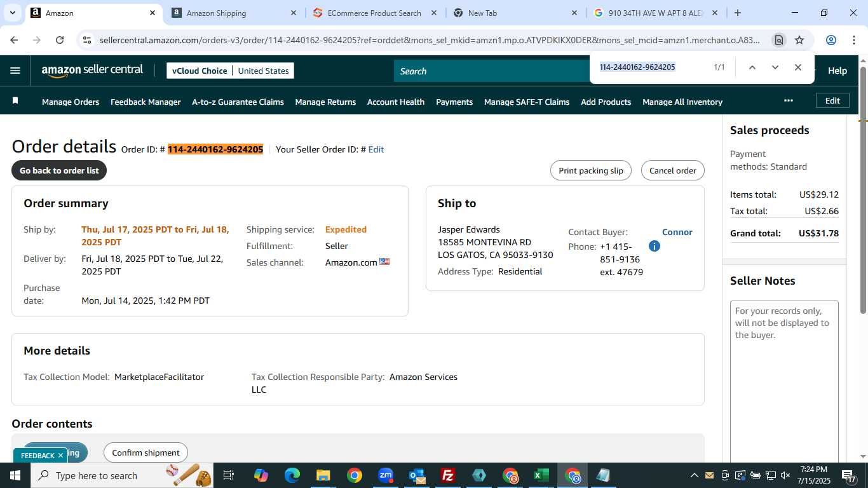Close the find-in-page bar
Viewport: 868px width, 488px height.
pos(798,67)
